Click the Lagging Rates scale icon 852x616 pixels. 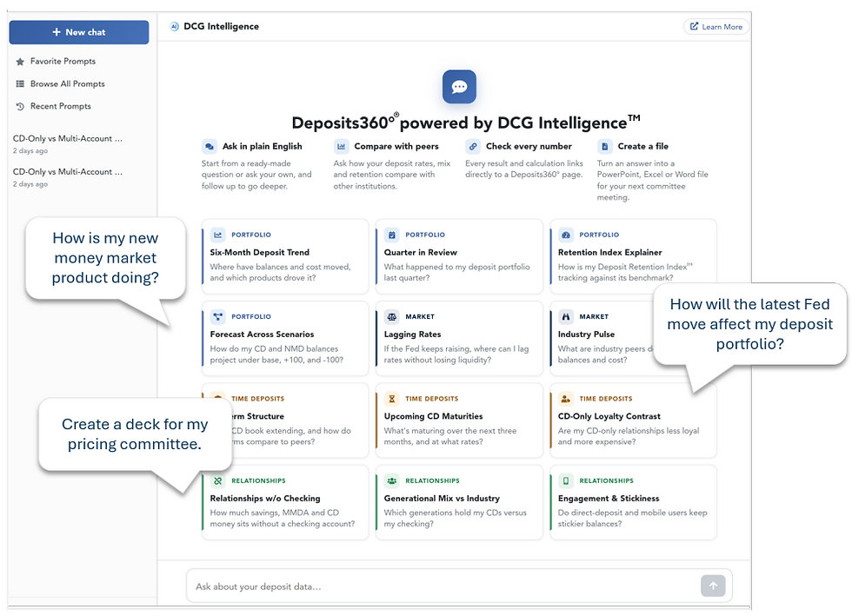coord(392,317)
